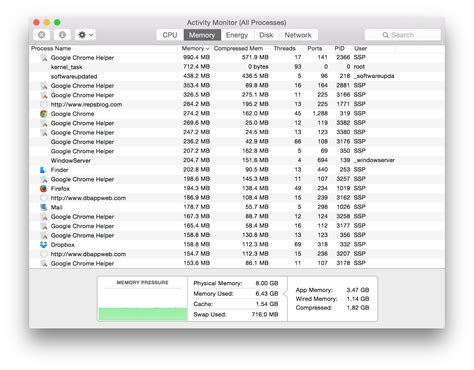Click the Inspect process info icon
This screenshot has width=474, height=370.
62,35
